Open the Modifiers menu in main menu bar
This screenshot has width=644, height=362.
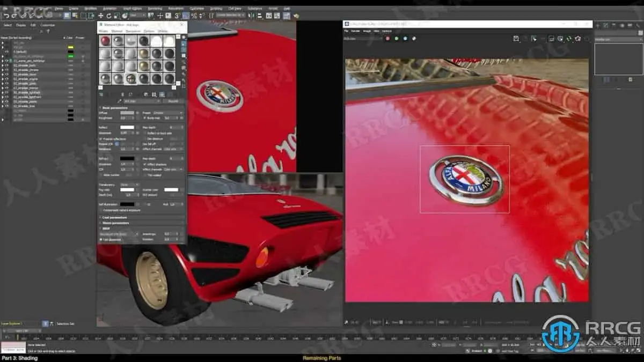coord(91,9)
